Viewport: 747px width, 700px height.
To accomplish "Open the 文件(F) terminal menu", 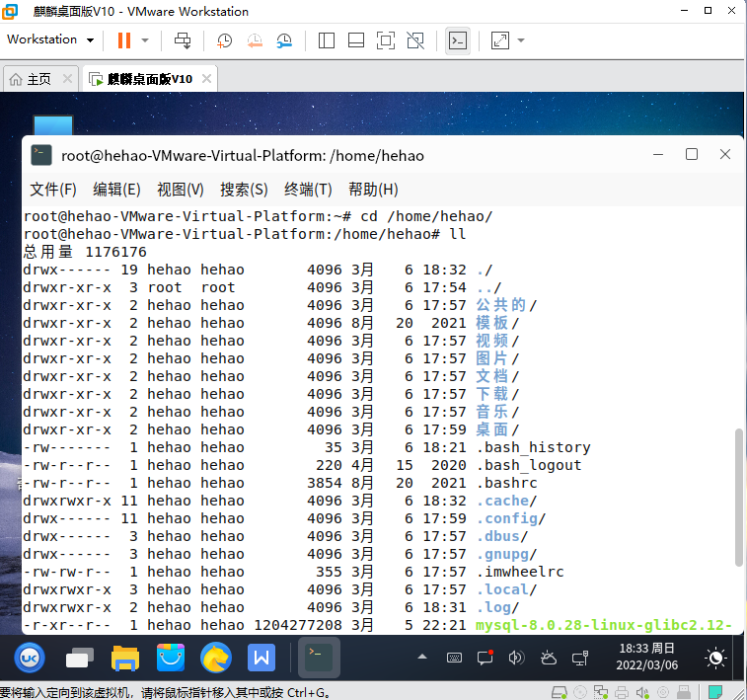I will click(x=53, y=190).
